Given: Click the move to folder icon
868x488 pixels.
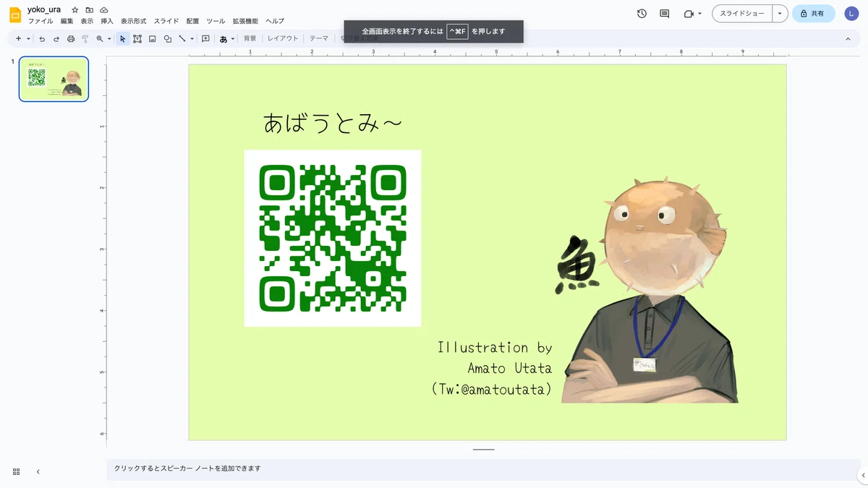Looking at the screenshot, I should (x=89, y=10).
